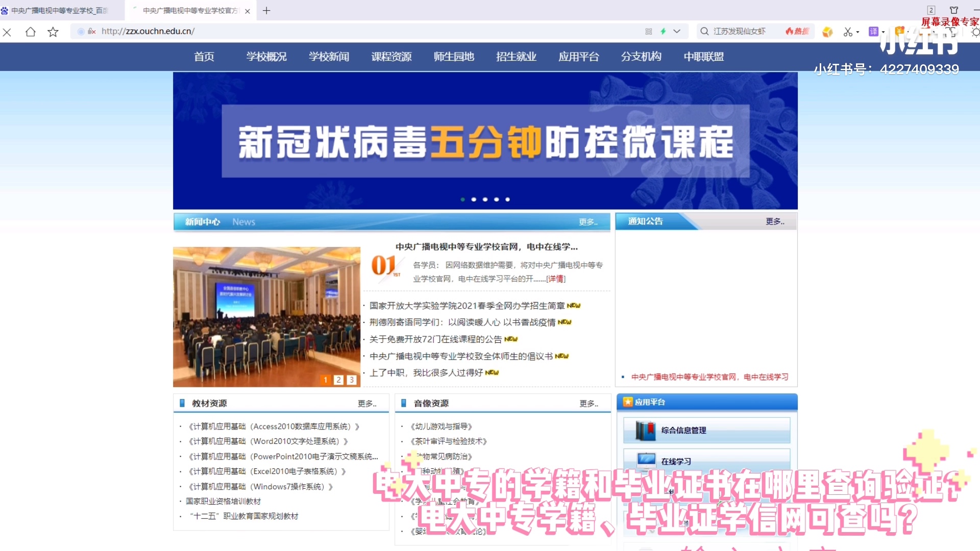
Task: Open 课程资源 navigation menu
Action: point(391,57)
